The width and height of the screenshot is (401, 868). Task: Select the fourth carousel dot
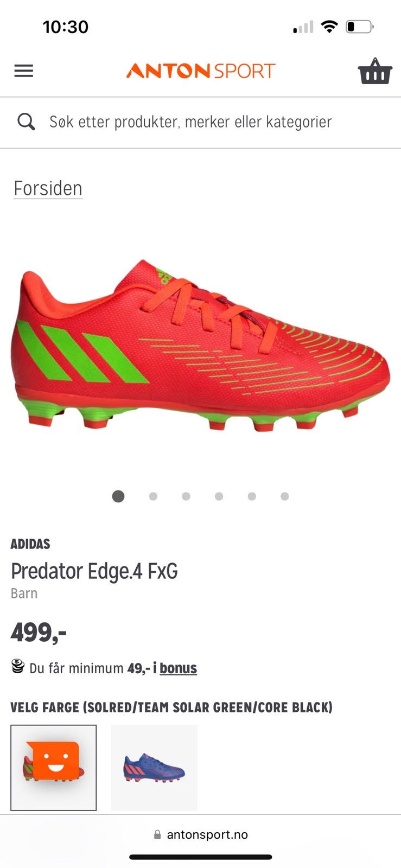click(219, 496)
